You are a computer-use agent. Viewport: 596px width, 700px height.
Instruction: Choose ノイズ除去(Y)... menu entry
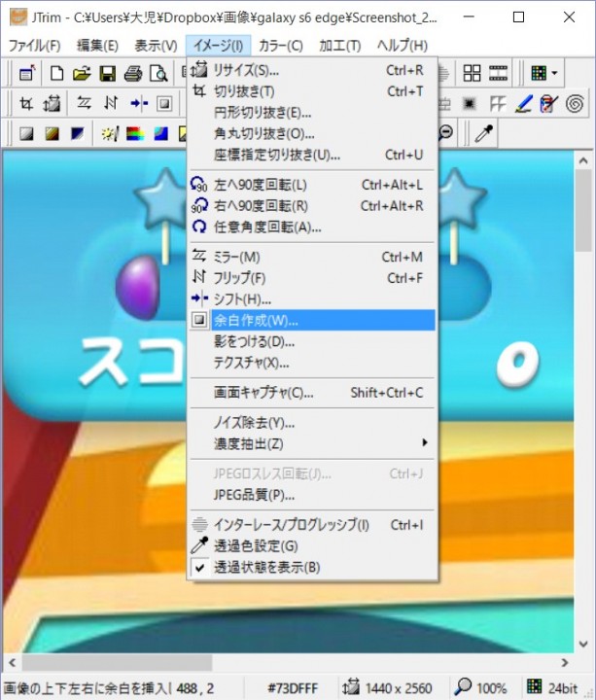point(312,422)
